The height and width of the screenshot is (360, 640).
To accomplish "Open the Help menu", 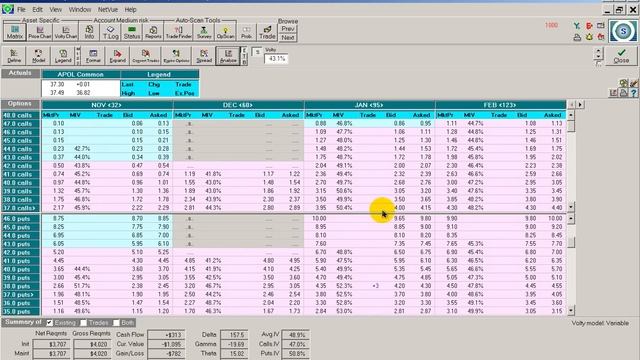I will click(131, 9).
